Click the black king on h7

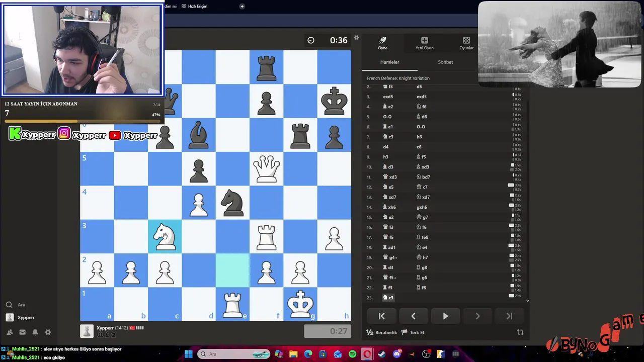click(334, 101)
